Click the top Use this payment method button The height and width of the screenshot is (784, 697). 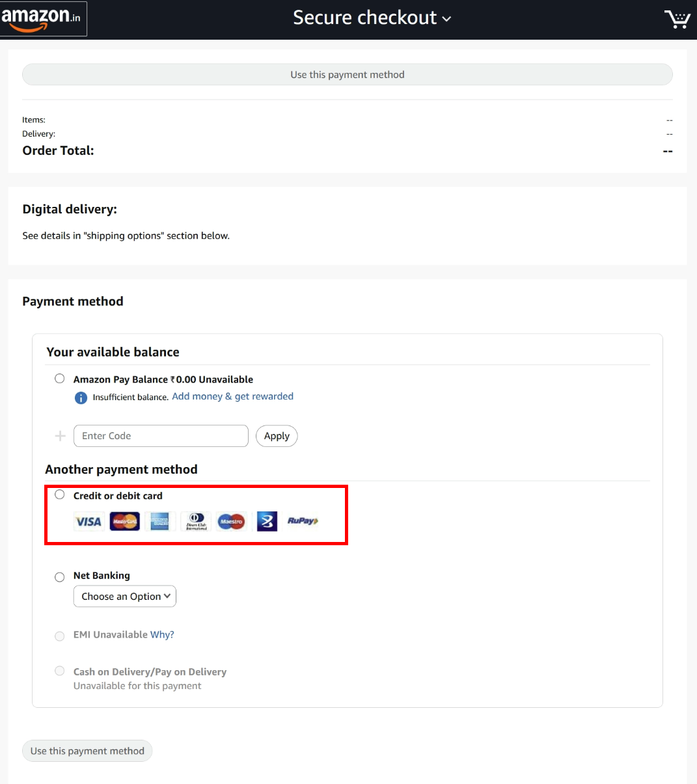pyautogui.click(x=348, y=75)
